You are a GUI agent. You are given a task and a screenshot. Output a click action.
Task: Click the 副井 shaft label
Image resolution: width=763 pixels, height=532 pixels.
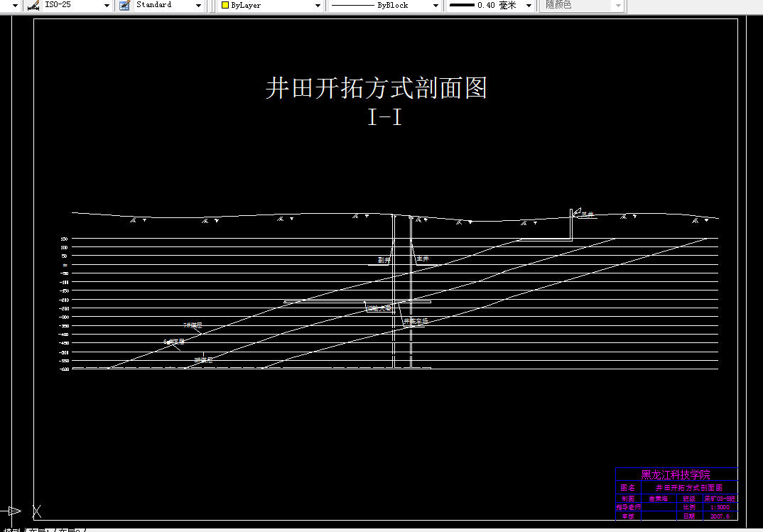(x=384, y=260)
